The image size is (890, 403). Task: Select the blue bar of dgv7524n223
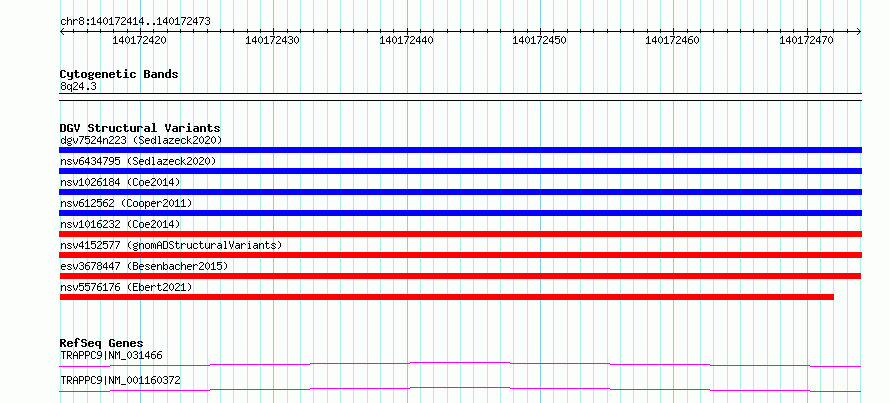(x=460, y=150)
